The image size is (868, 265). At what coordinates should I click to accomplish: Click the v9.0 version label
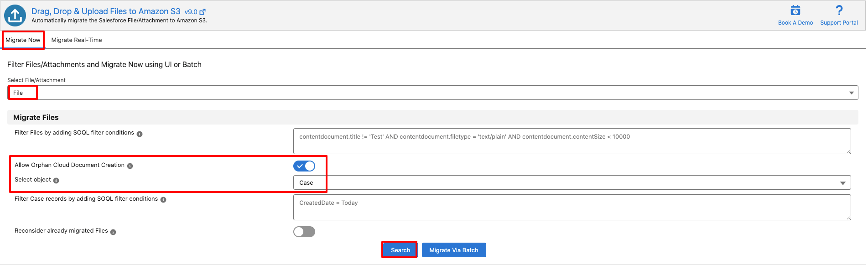191,12
